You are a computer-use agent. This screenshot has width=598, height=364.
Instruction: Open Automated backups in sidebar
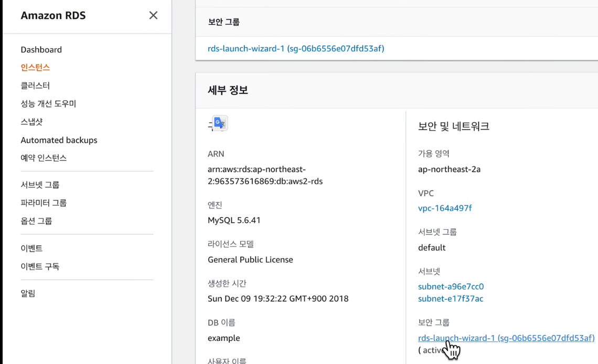(59, 140)
